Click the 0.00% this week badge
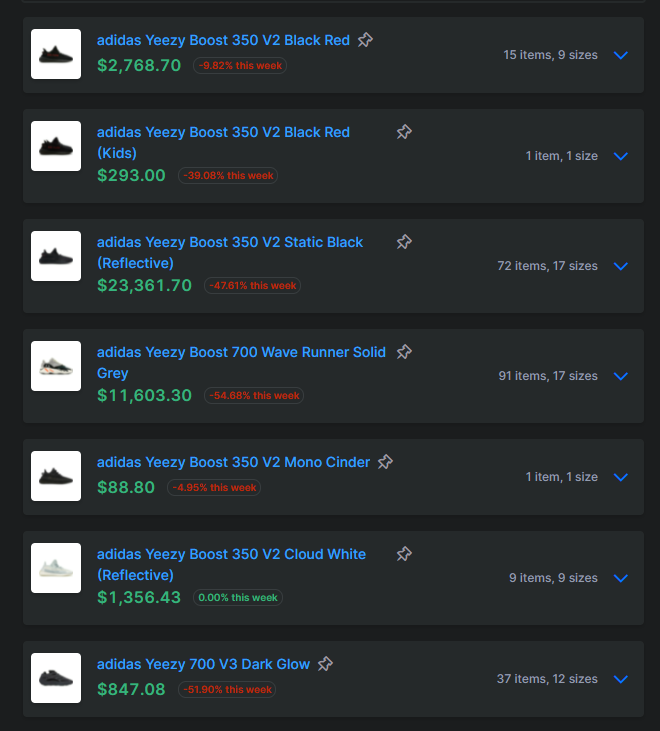 (238, 598)
